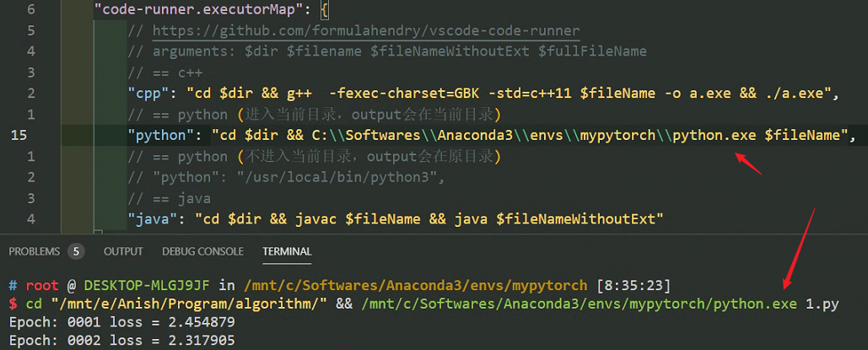868x350 pixels.
Task: Click "$fileNameWithoutExt" in the java command
Action: point(575,218)
